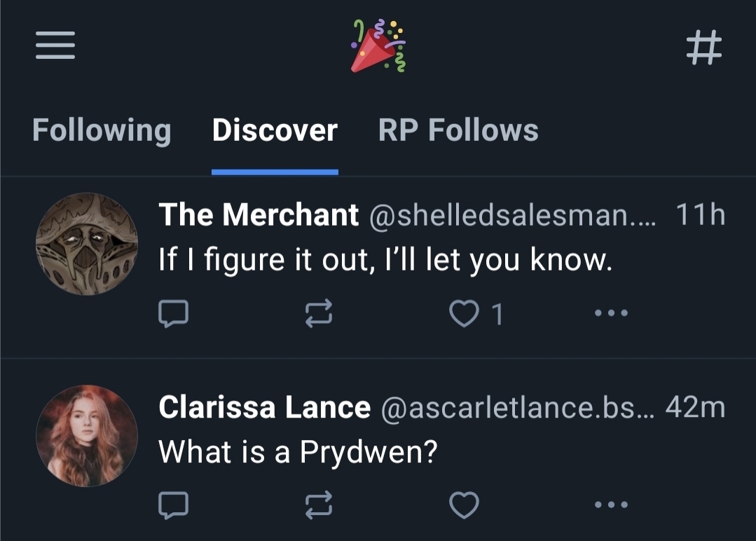
Task: Reply to The Merchant's post
Action: tap(172, 314)
